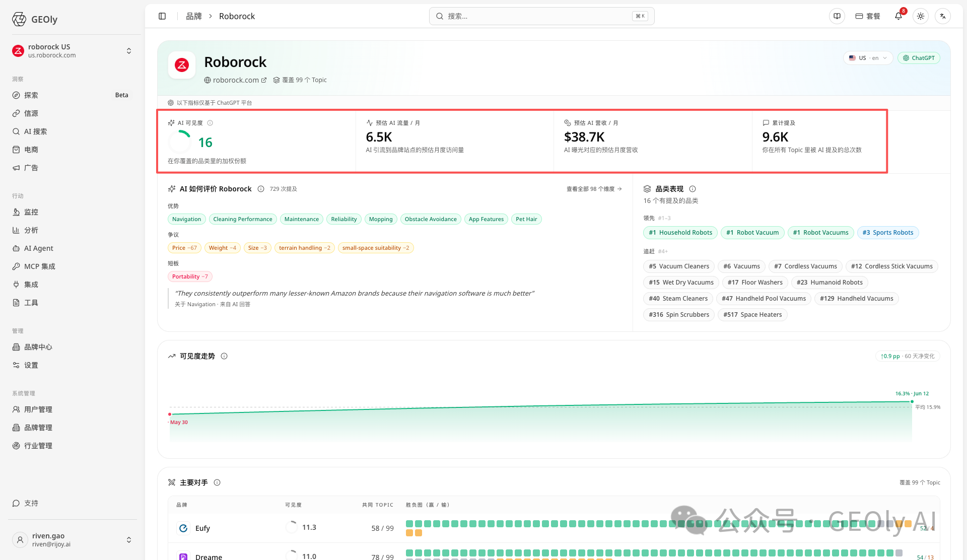This screenshot has width=967, height=560.
Task: Click the 9.6K 累计提及 value
Action: tap(775, 137)
